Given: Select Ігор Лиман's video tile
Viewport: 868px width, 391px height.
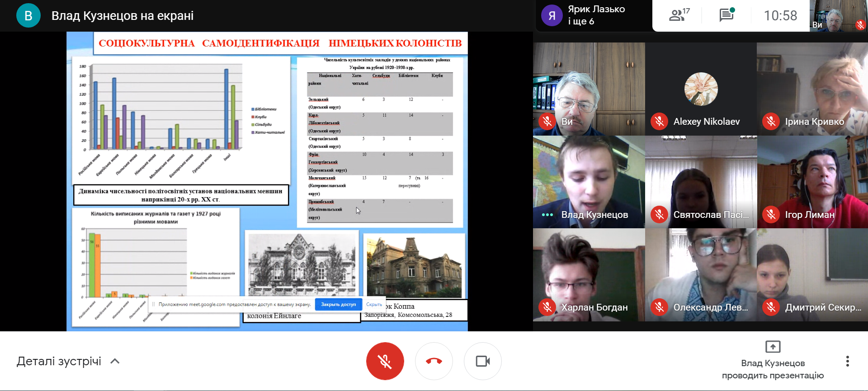Looking at the screenshot, I should point(812,182).
